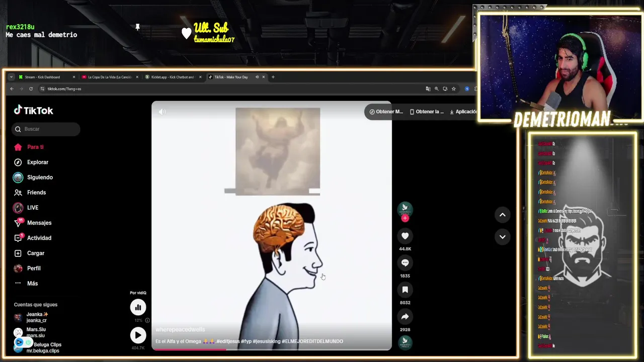Click the vidIQ floating logo badge
The width and height of the screenshot is (644, 362).
pos(19,342)
